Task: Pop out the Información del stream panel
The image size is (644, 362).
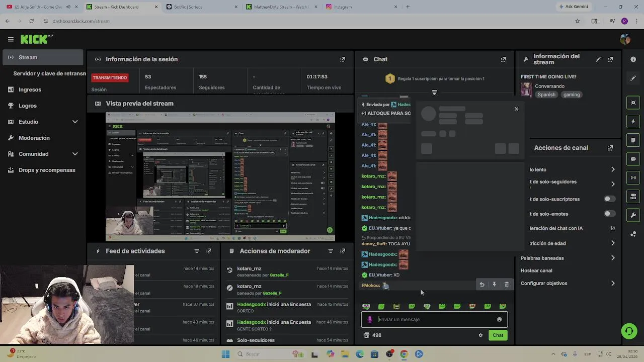Action: [610, 59]
